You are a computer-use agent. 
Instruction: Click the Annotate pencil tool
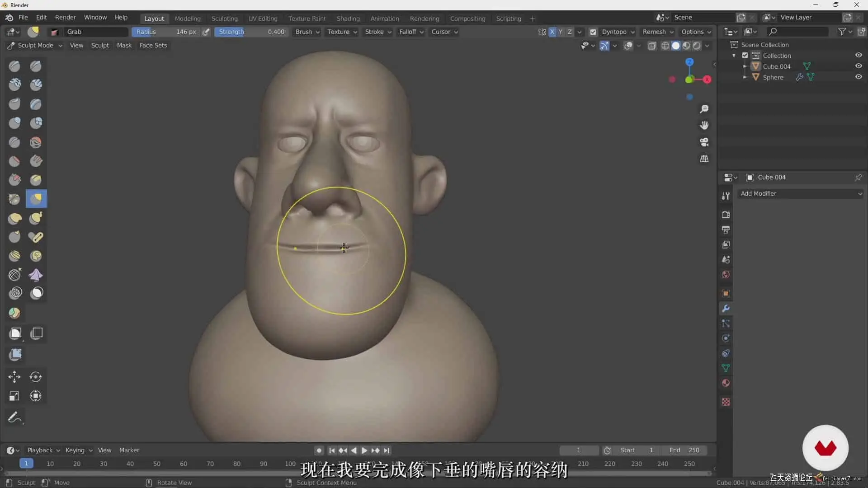coord(14,417)
